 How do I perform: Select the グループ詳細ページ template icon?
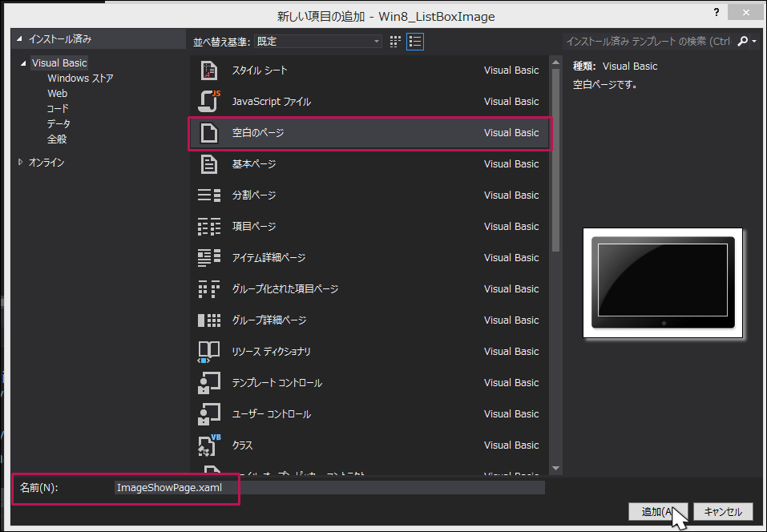pyautogui.click(x=209, y=320)
